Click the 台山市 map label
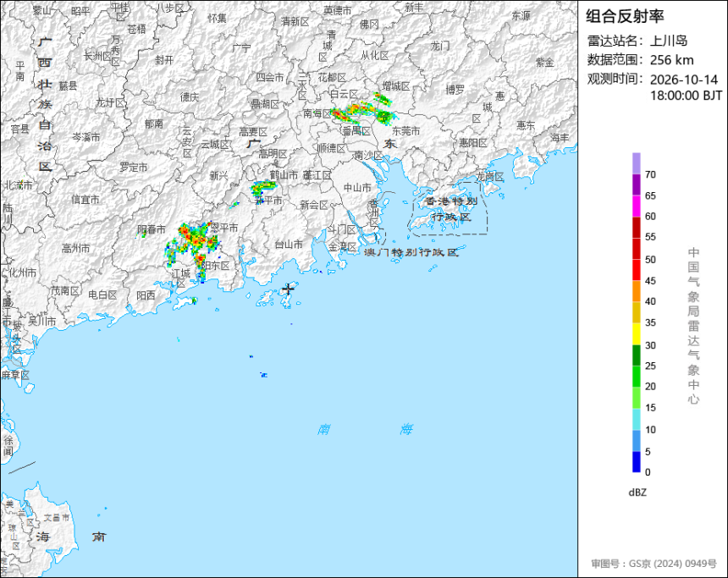728x578 pixels. (289, 245)
